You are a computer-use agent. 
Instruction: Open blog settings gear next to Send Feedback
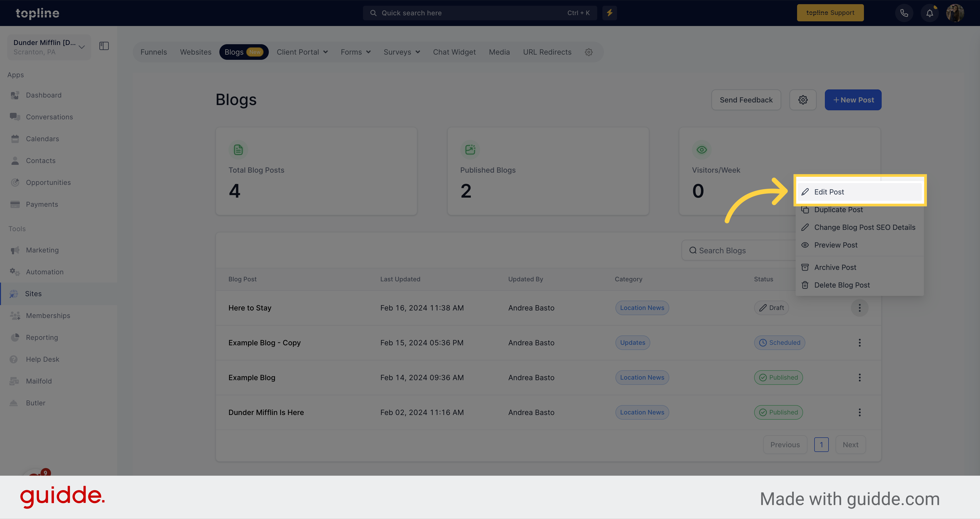point(803,100)
